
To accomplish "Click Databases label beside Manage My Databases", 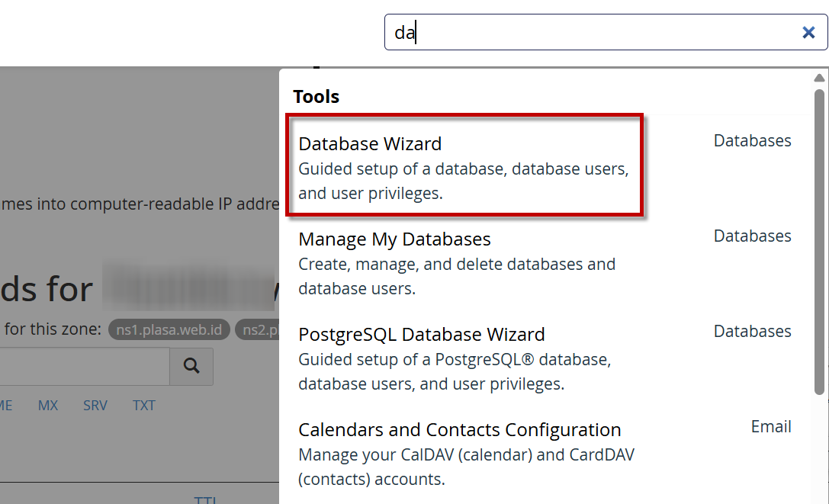I will 752,236.
